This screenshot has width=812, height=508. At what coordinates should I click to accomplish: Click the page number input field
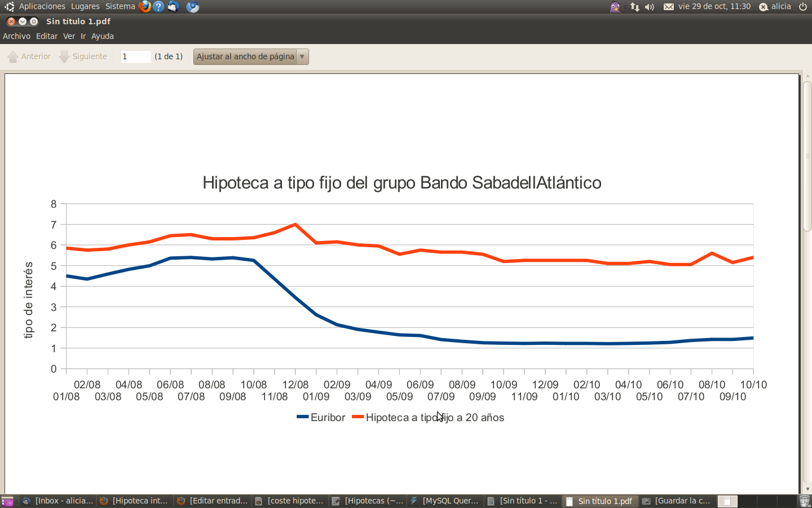(135, 56)
